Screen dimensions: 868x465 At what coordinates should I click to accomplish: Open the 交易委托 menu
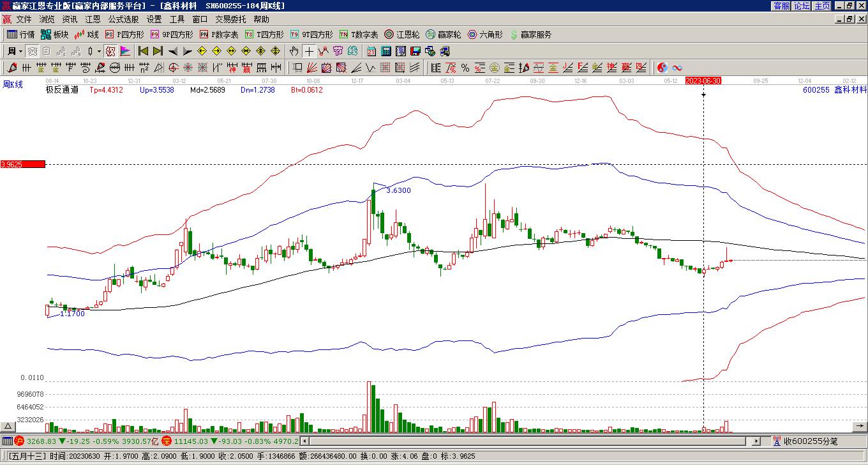click(230, 20)
